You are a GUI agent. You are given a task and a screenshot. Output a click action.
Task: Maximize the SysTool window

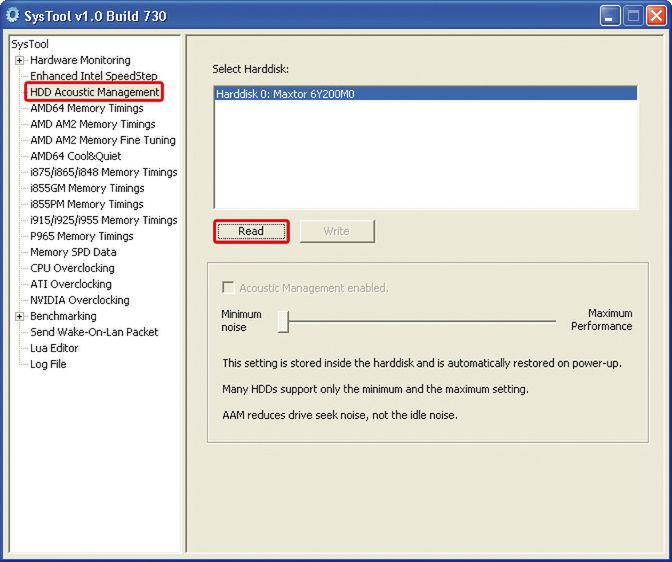(x=633, y=16)
